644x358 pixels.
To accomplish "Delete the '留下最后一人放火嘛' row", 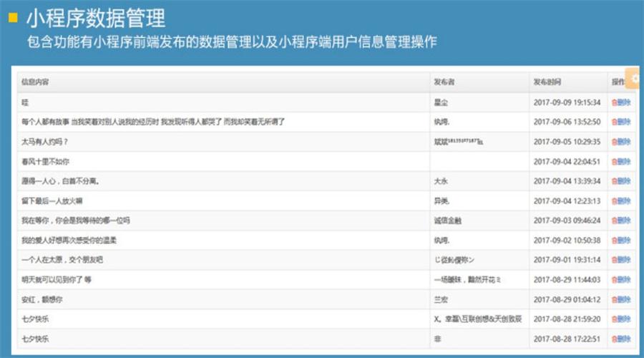I will click(x=621, y=200).
